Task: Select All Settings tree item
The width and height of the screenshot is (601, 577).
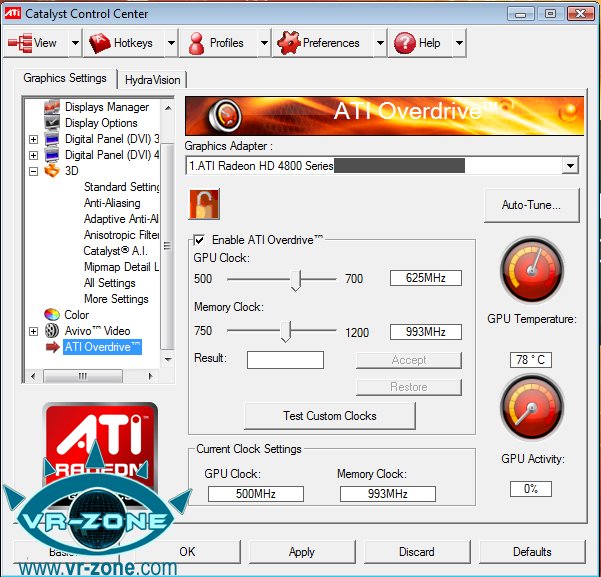Action: click(110, 283)
